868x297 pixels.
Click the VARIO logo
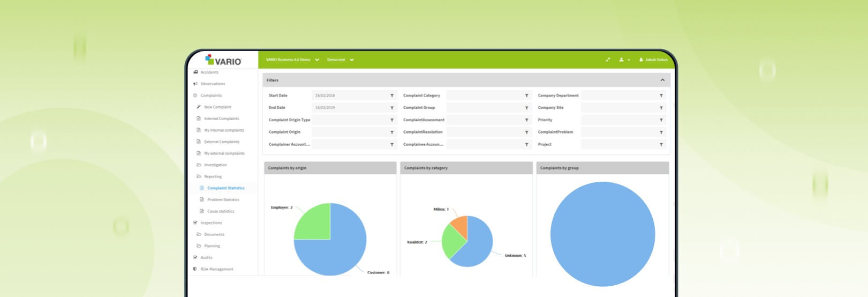pyautogui.click(x=223, y=60)
